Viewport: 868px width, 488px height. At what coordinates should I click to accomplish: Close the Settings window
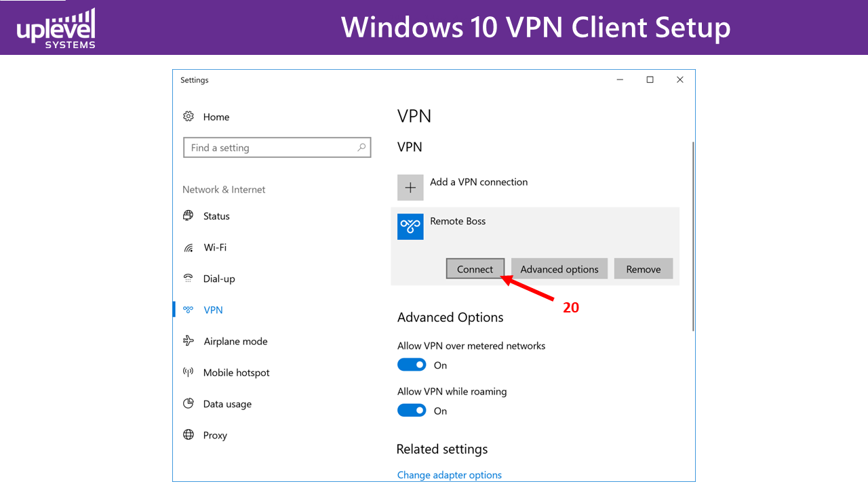(680, 80)
